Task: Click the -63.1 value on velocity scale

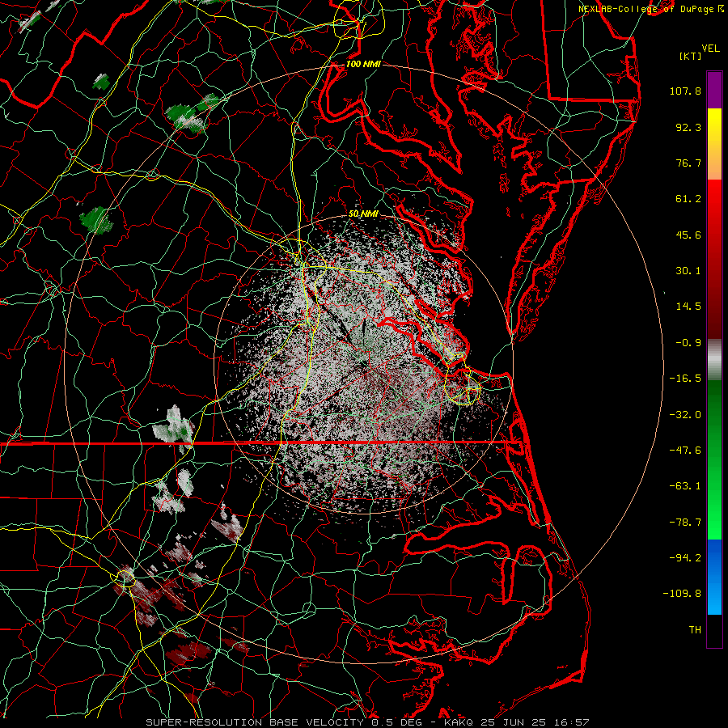Action: [x=685, y=486]
